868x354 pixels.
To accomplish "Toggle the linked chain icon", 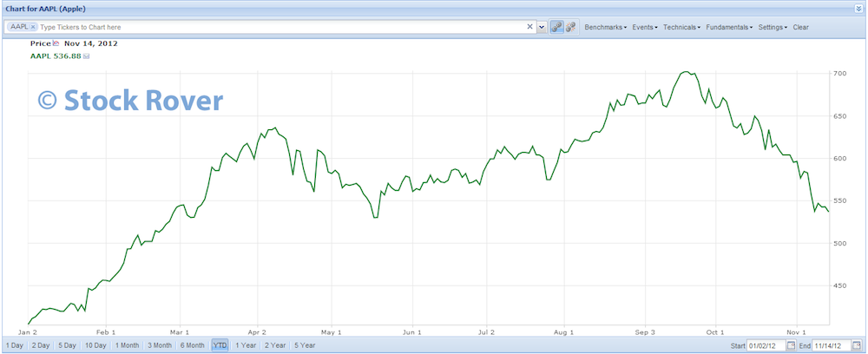I will [x=557, y=27].
